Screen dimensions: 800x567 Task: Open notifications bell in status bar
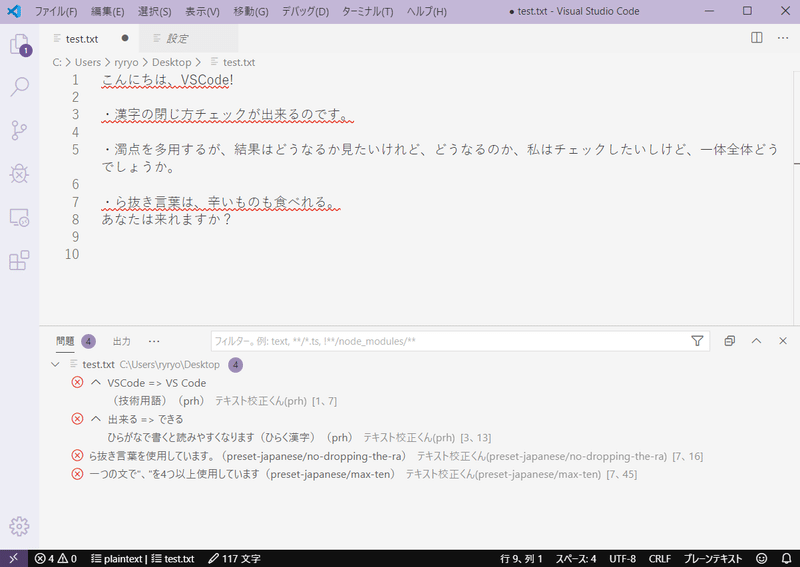786,559
